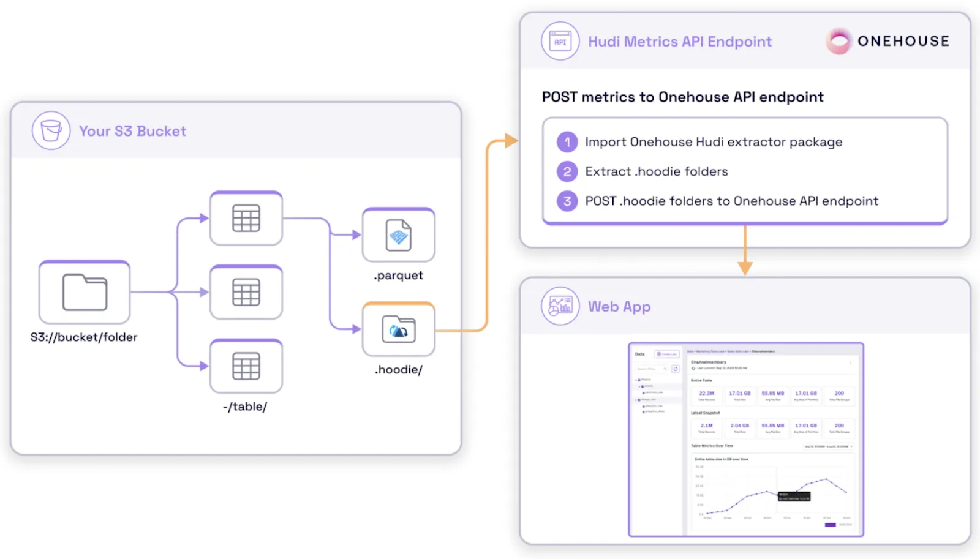Image resolution: width=980 pixels, height=559 pixels.
Task: Click the Sales Data Lake breadcrumb
Action: point(738,351)
